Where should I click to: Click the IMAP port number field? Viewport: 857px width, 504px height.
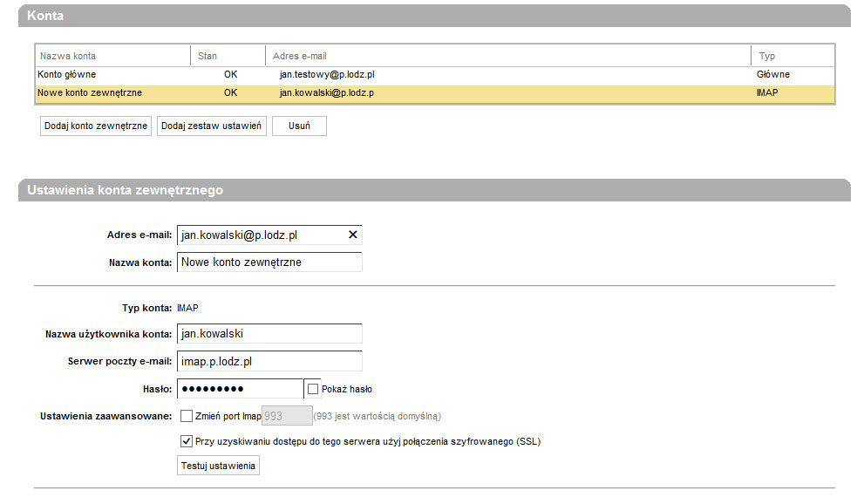[286, 416]
